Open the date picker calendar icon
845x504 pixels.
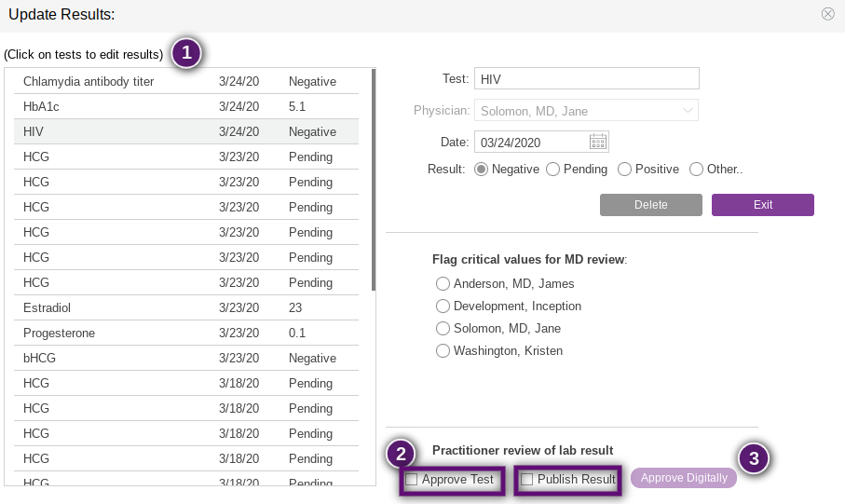[x=598, y=142]
